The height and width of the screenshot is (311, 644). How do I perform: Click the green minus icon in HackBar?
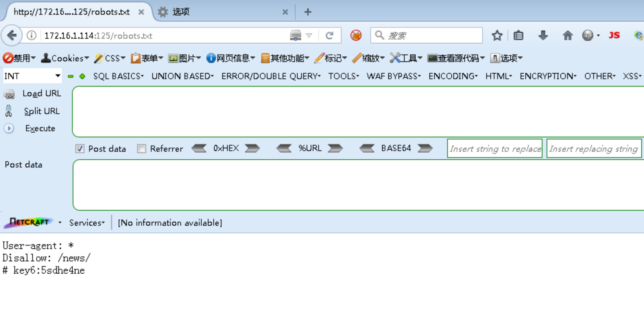[71, 76]
